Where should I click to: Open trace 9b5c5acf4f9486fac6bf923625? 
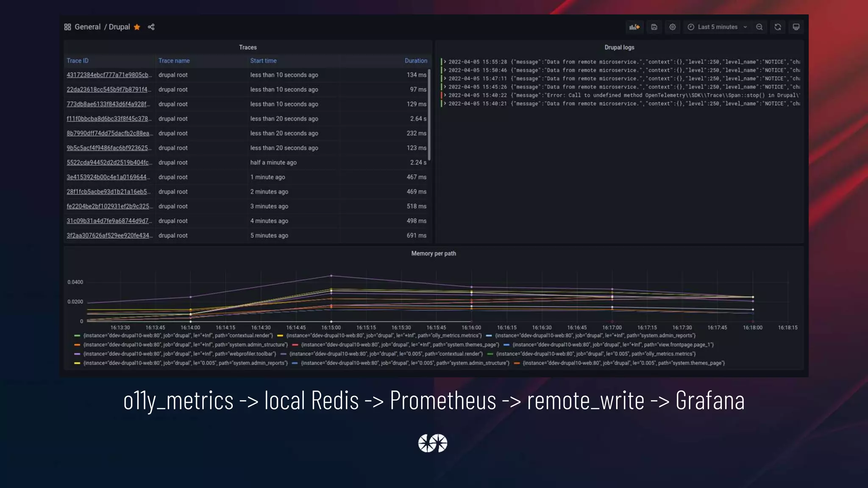tap(109, 148)
